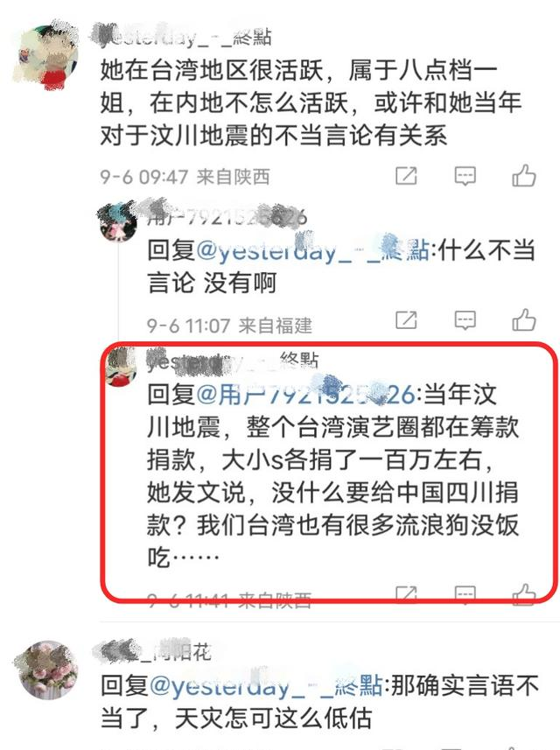
Task: Tap the @yesterday mention in the 什么不当言论 reply
Action: pos(312,250)
